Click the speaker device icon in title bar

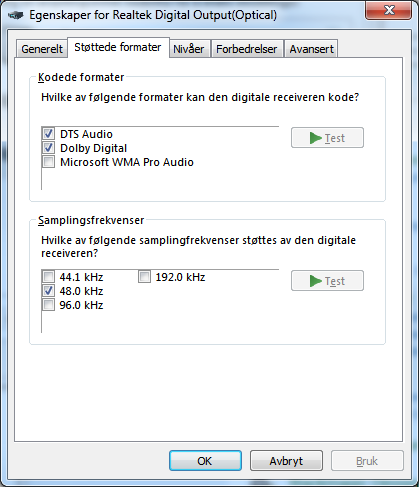(x=16, y=15)
